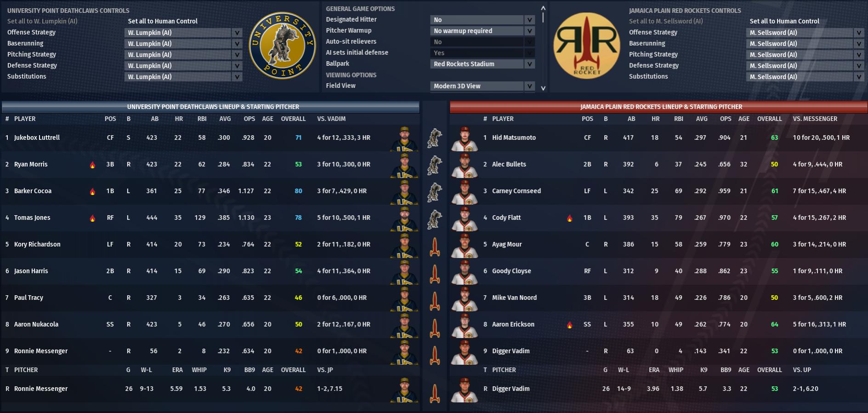The height and width of the screenshot is (413, 868).
Task: Select the flame icon on Tomas Jones's row
Action: tap(92, 218)
